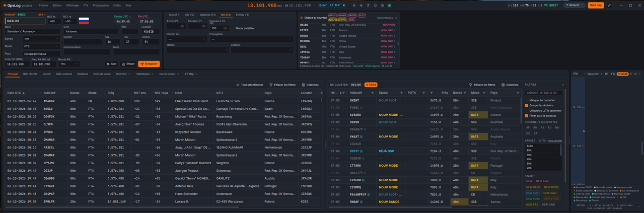The width and height of the screenshot is (644, 213).
Task: Open the Station dropdown
Action: [x=197, y=50]
